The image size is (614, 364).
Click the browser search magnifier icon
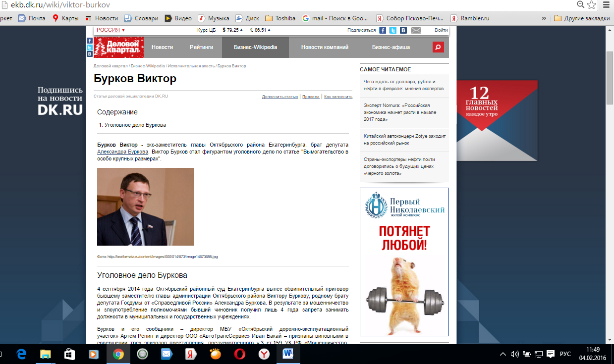coord(581,4)
